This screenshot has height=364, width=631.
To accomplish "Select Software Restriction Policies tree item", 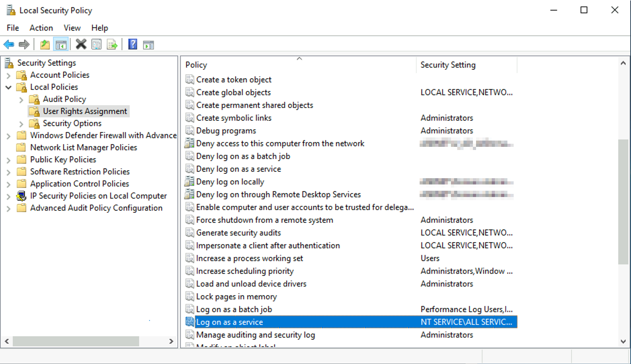I will point(80,171).
